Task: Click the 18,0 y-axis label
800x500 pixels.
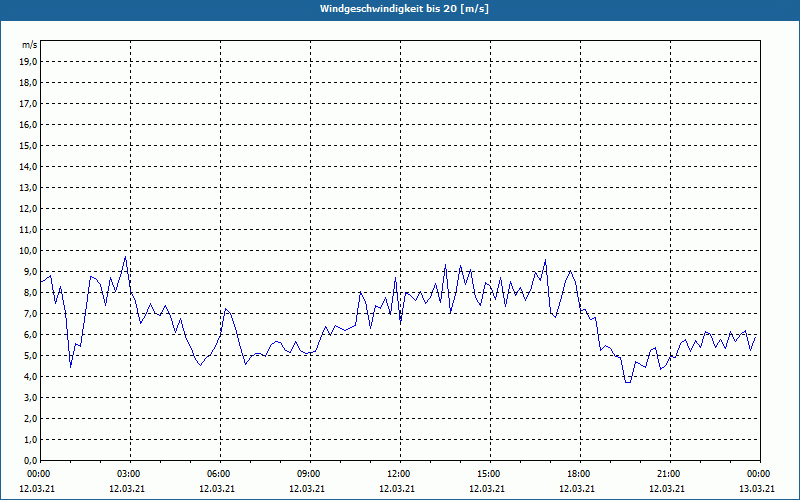Action: 28,83
